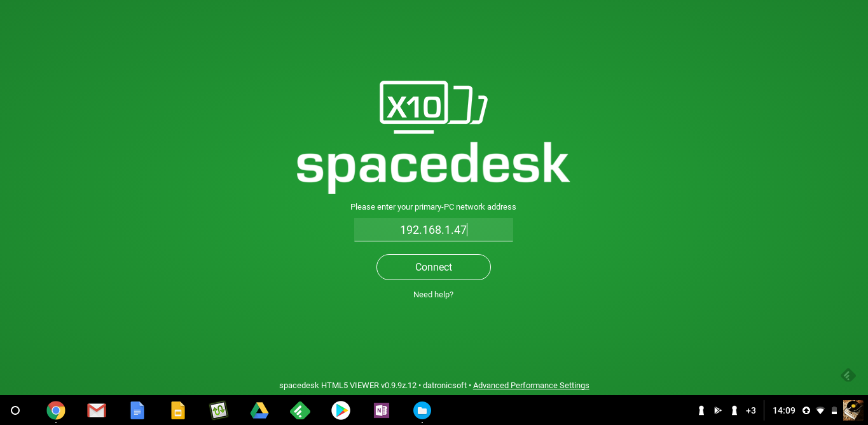Click the spacedesk wordmark title
Image resolution: width=868 pixels, height=425 pixels.
coord(433,166)
